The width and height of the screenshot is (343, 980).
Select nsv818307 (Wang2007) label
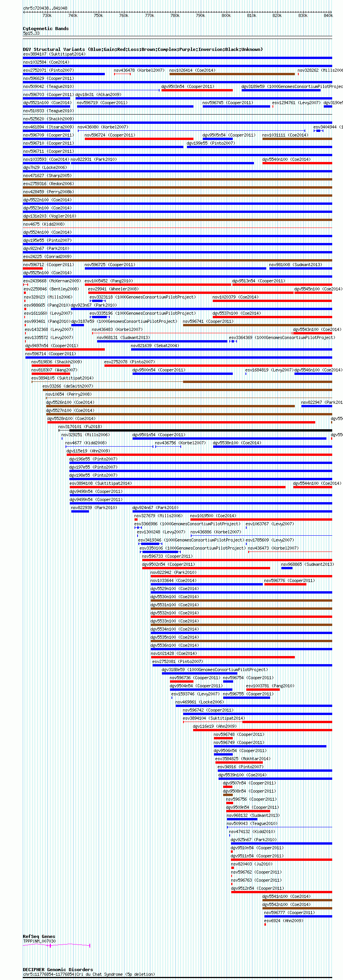54,370
